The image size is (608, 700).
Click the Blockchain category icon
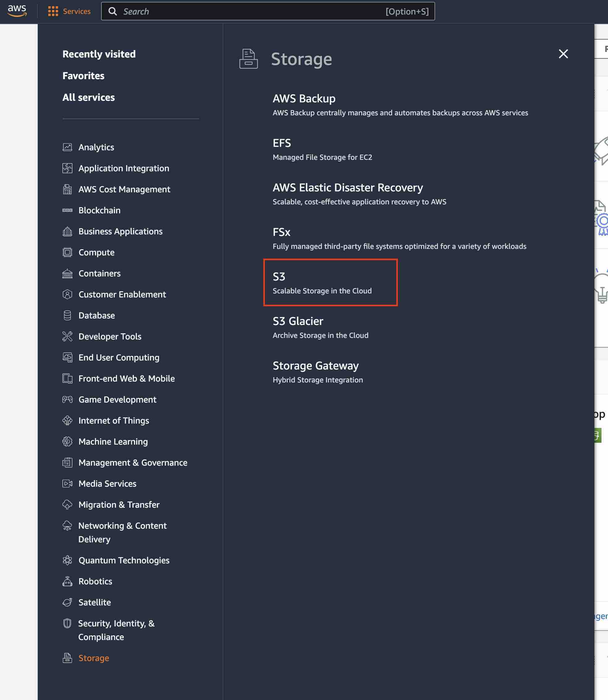(x=67, y=210)
